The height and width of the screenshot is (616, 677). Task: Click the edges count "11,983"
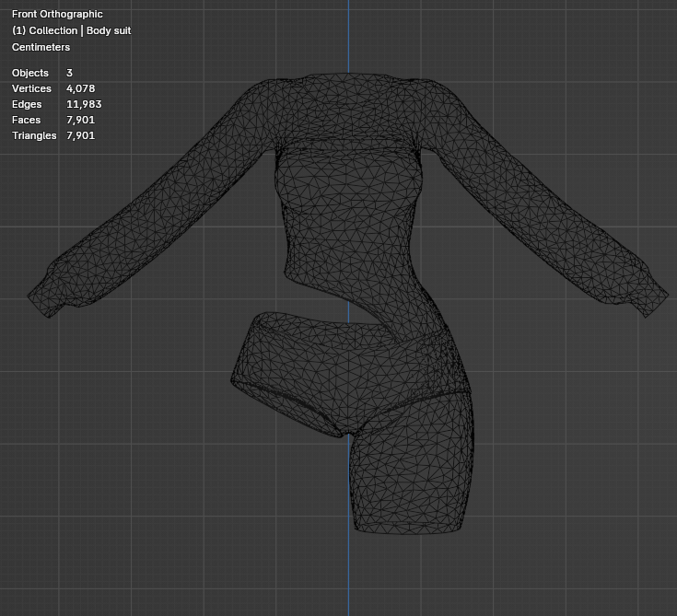[84, 104]
